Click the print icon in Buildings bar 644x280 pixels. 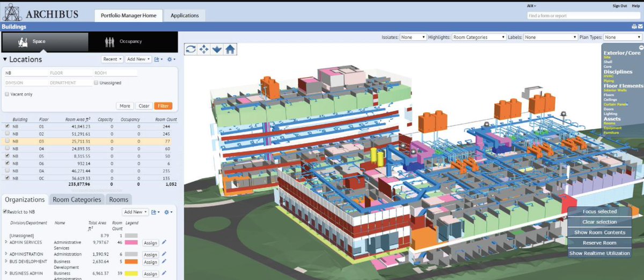click(x=634, y=26)
